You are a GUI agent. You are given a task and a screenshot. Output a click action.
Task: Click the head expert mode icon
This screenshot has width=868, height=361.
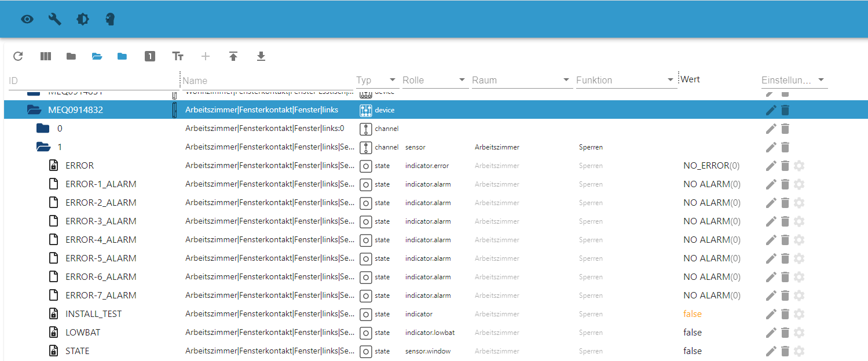[x=110, y=19]
